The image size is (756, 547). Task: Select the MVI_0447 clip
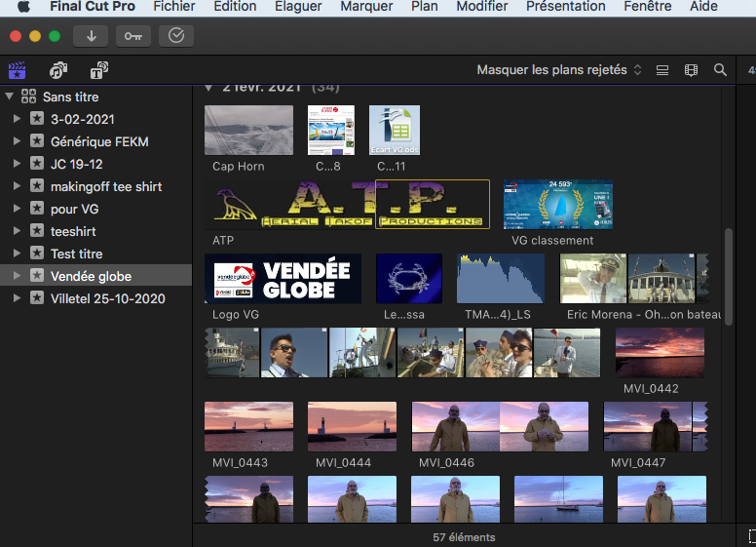pos(656,427)
